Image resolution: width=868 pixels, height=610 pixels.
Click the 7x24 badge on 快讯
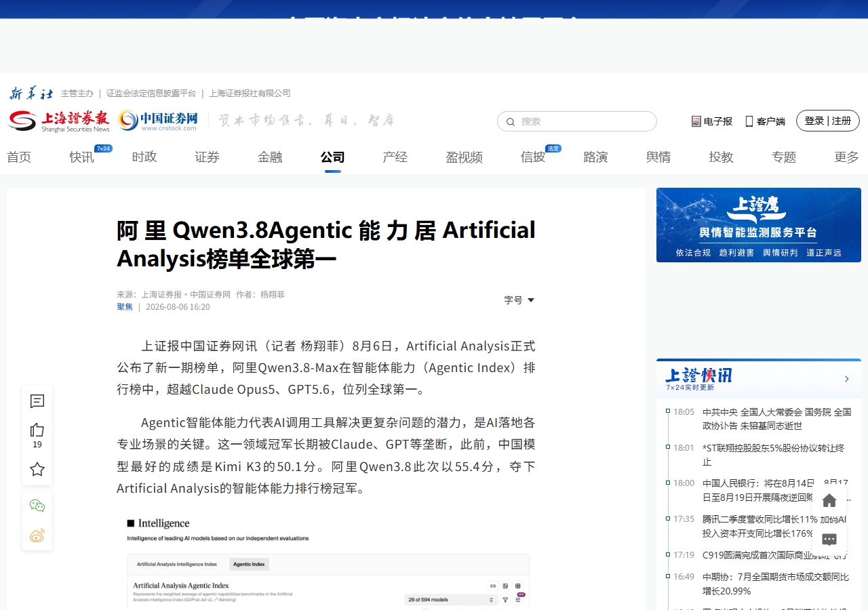tap(104, 148)
